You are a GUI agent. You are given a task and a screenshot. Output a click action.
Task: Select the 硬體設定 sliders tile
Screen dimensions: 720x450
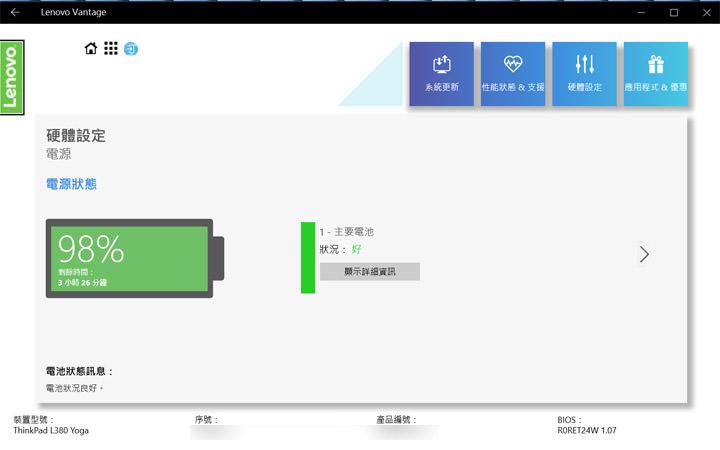[x=585, y=74]
